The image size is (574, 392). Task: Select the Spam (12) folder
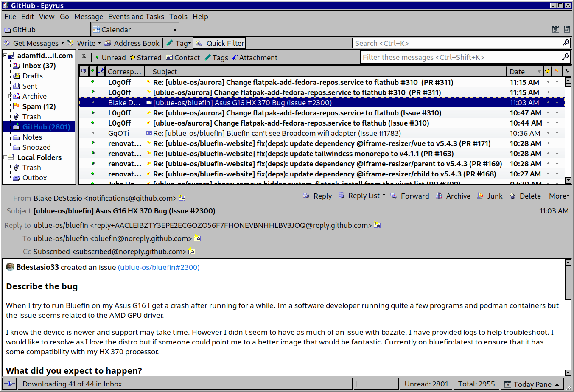tap(39, 106)
